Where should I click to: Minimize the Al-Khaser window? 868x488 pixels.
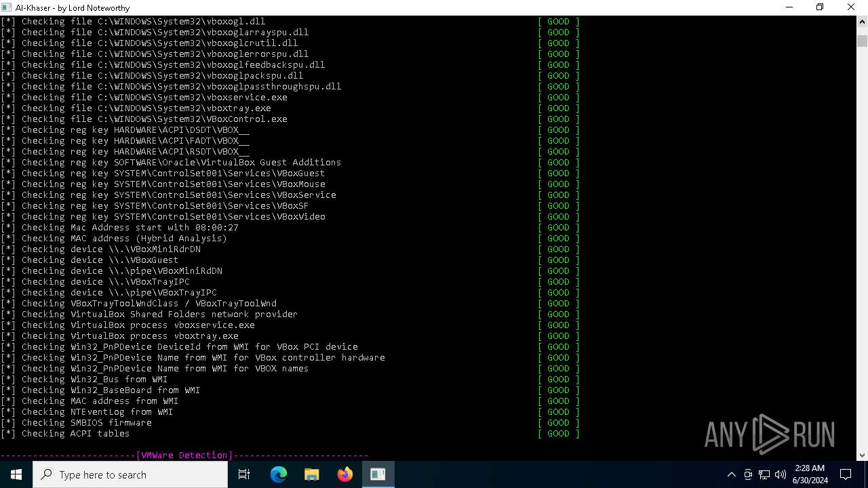(x=789, y=7)
